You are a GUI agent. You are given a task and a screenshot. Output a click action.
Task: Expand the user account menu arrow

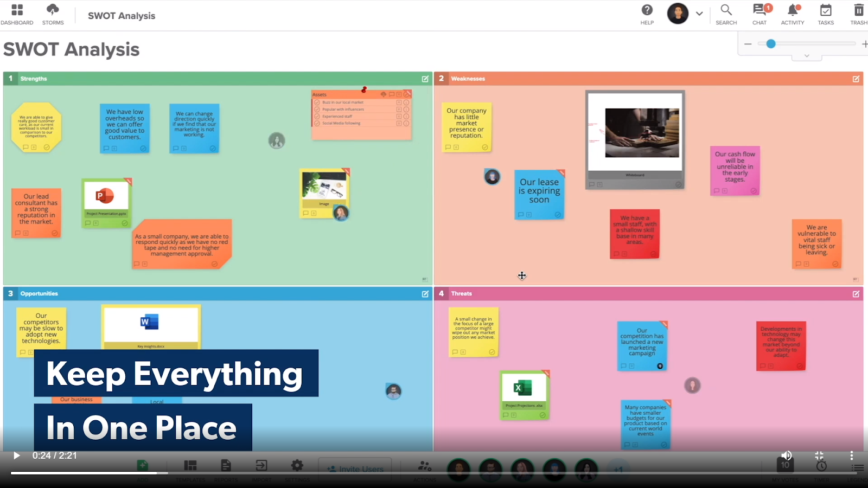point(699,14)
